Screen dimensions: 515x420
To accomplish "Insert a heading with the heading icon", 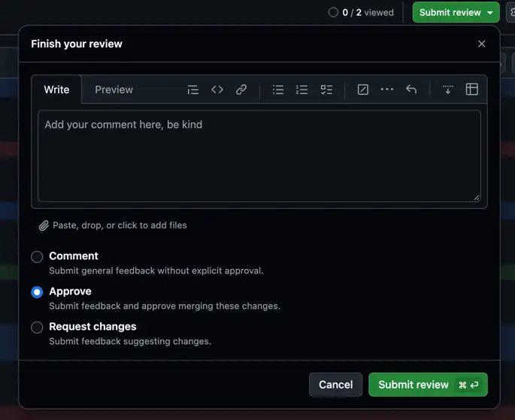I will 192,89.
